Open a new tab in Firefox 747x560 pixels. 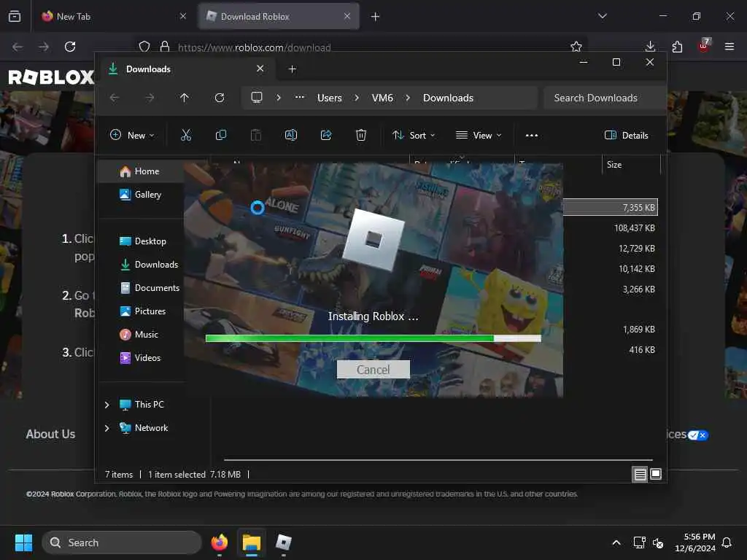click(376, 17)
